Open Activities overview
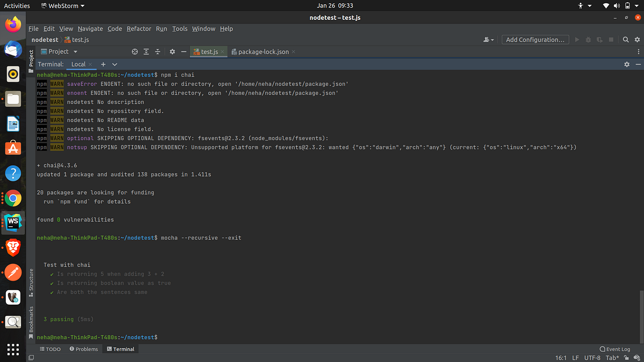Screen dimensions: 644x362 point(17,6)
